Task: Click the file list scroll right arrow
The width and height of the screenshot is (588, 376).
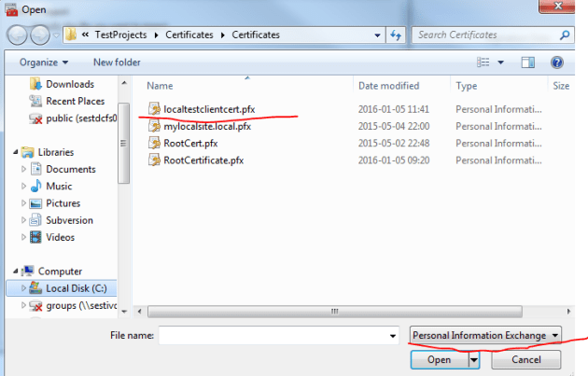Action: click(x=568, y=312)
